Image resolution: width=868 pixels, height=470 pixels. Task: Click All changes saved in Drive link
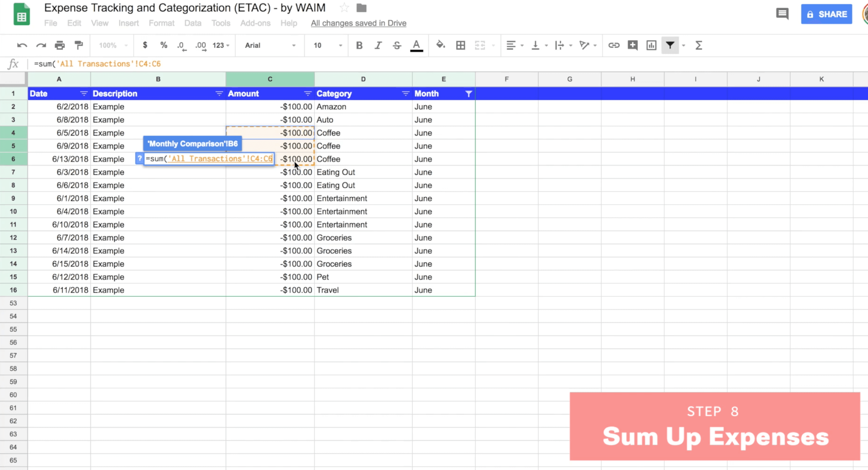(x=358, y=23)
